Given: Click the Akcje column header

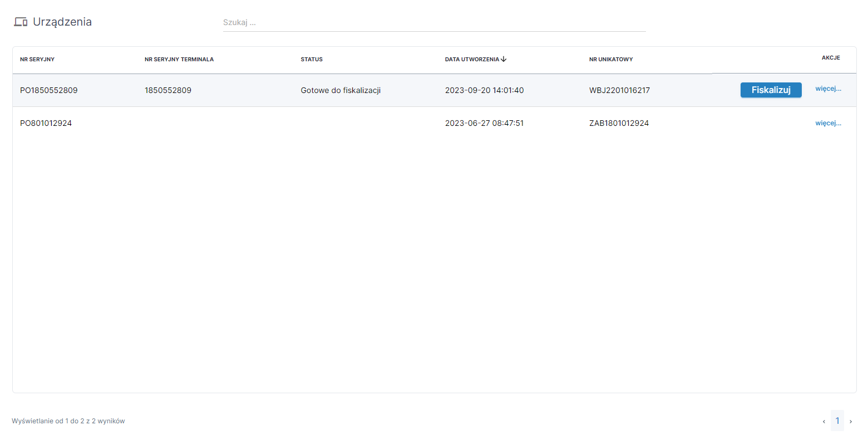Looking at the screenshot, I should click(831, 57).
